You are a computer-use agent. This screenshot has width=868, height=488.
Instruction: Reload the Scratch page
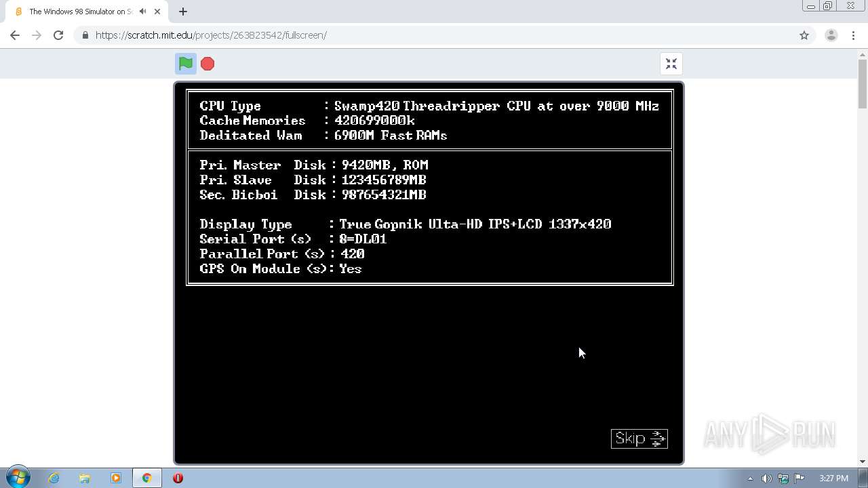click(58, 35)
